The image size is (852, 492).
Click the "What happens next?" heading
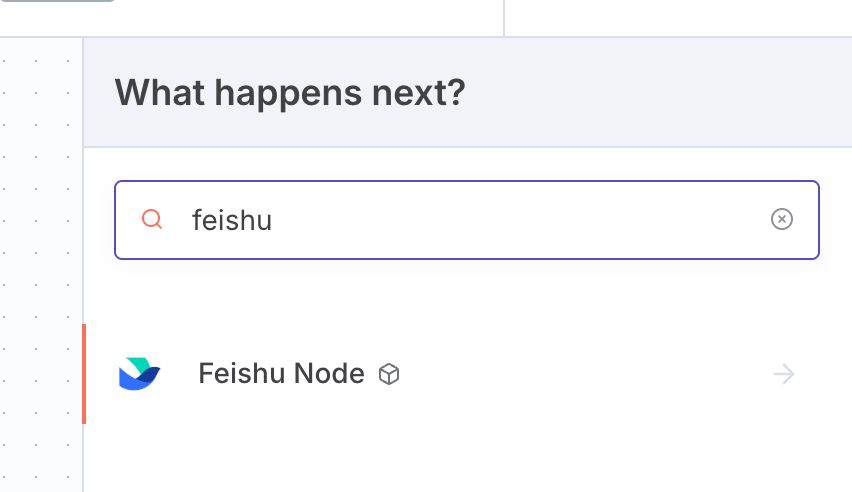pyautogui.click(x=290, y=94)
